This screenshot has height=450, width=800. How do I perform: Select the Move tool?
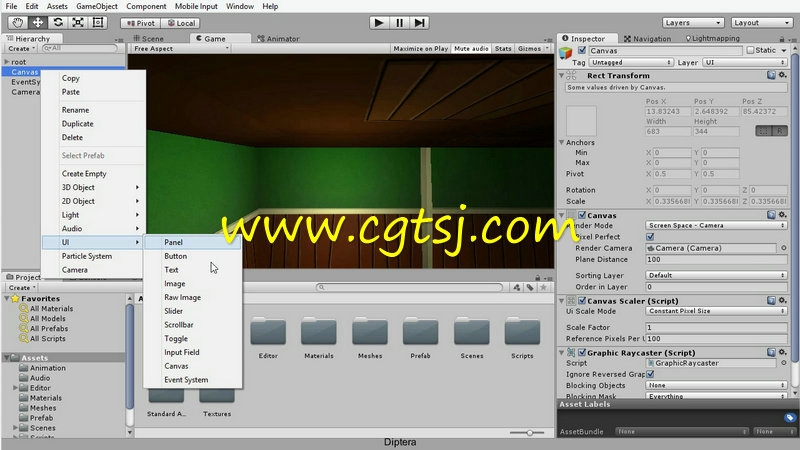[38, 22]
